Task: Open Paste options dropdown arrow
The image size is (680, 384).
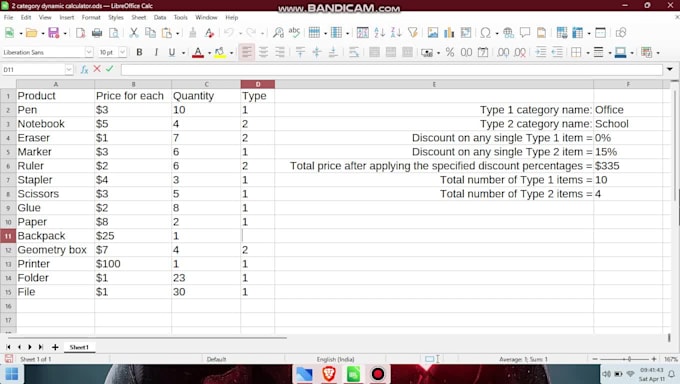Action: click(x=177, y=33)
